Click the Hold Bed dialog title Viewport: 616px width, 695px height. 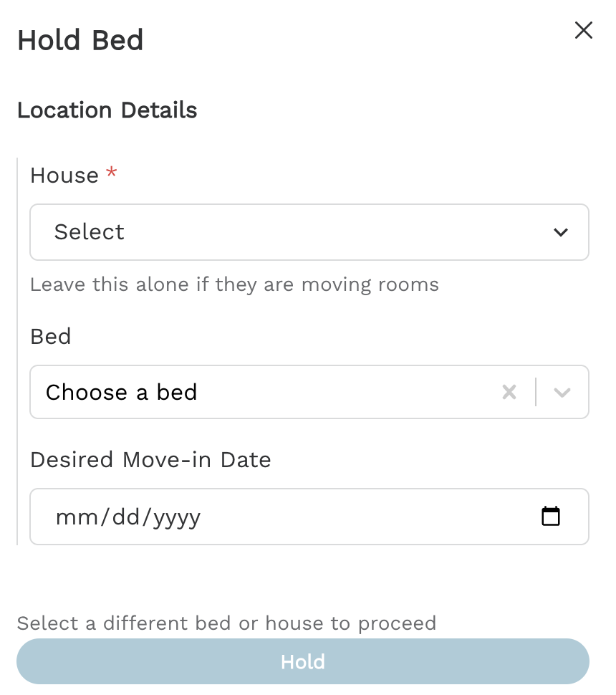click(80, 40)
